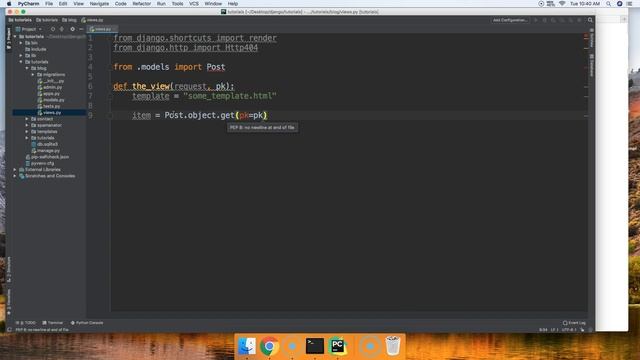
Task: Expand External Libraries node
Action: click(15, 169)
